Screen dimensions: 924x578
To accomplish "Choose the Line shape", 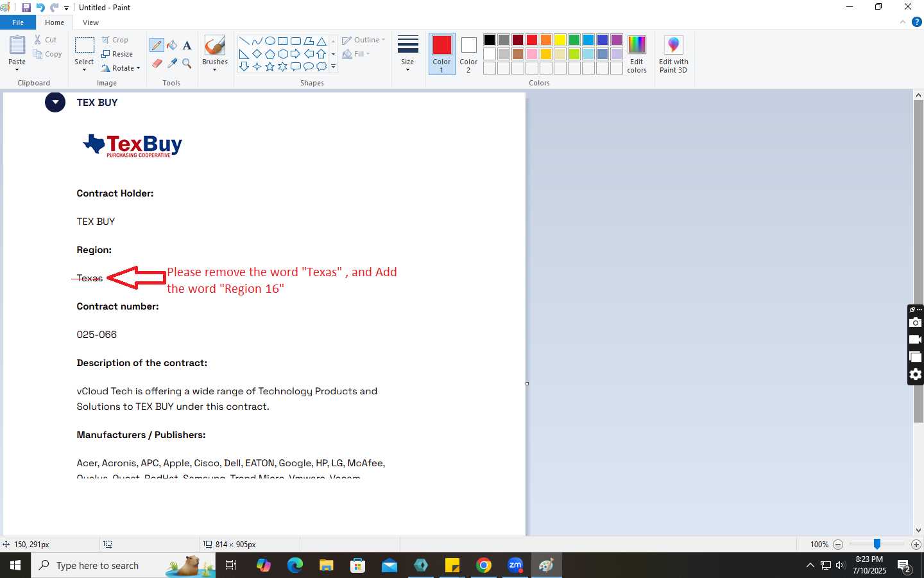I will [244, 41].
